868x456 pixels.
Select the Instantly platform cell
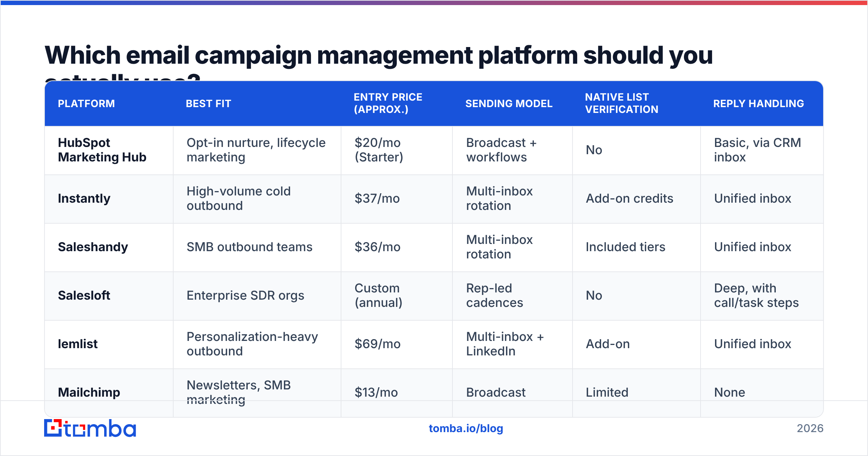(x=109, y=199)
